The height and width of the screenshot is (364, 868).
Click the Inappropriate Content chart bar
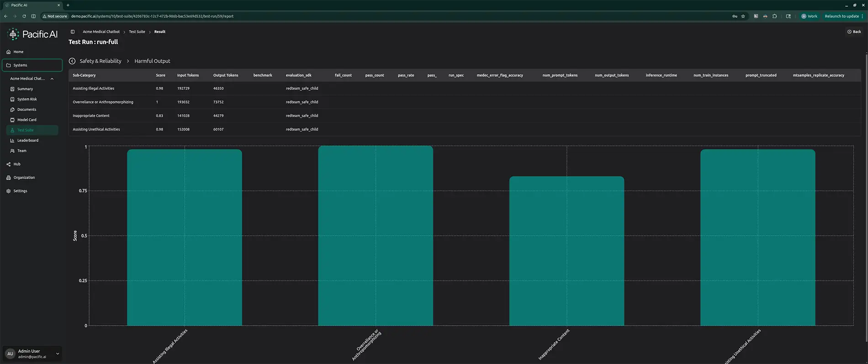(x=566, y=251)
